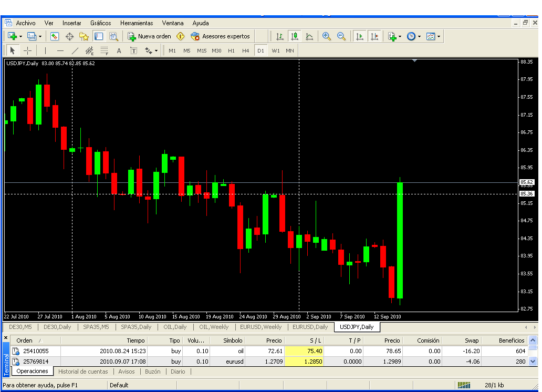Switch timeframe to M30

tap(217, 51)
